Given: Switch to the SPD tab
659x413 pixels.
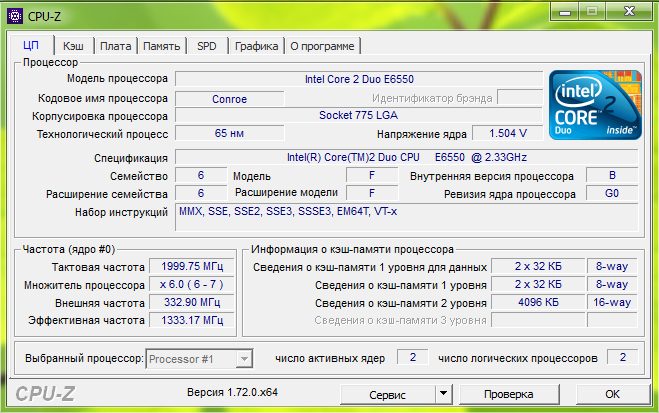Looking at the screenshot, I should click(x=207, y=46).
